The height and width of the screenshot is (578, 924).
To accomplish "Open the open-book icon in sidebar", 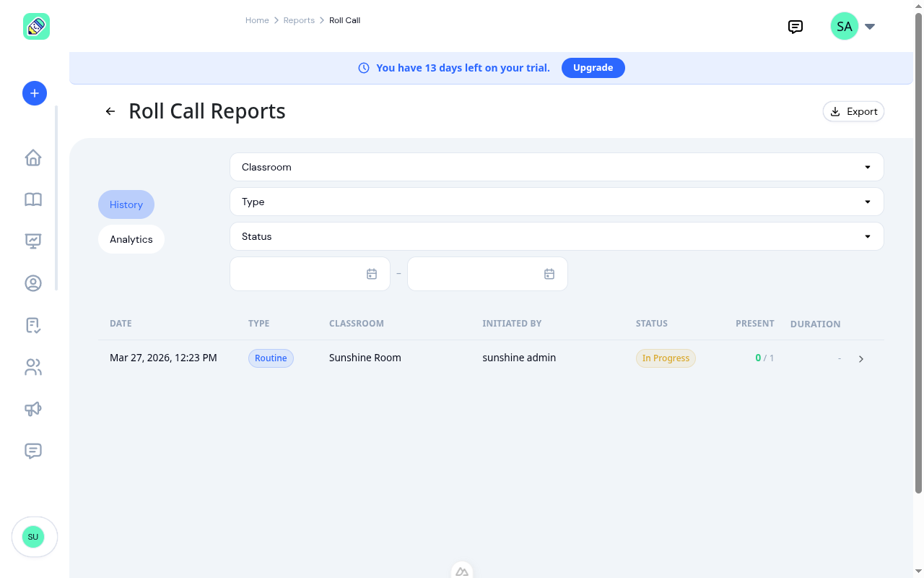I will (x=33, y=199).
